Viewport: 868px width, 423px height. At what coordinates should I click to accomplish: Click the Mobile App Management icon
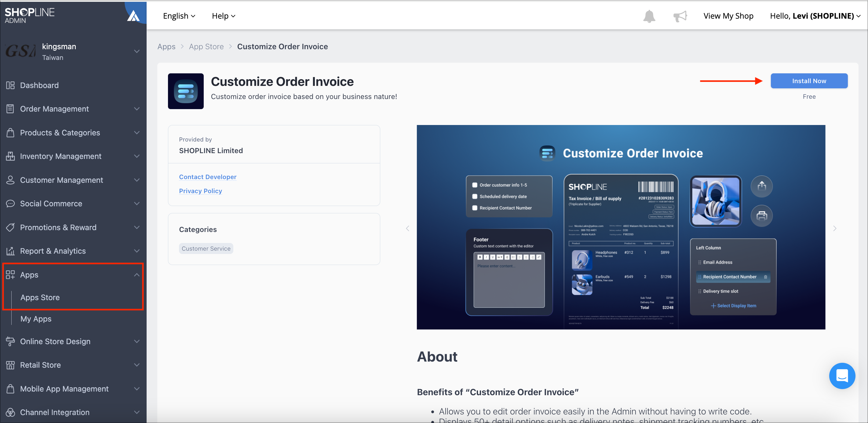10,388
